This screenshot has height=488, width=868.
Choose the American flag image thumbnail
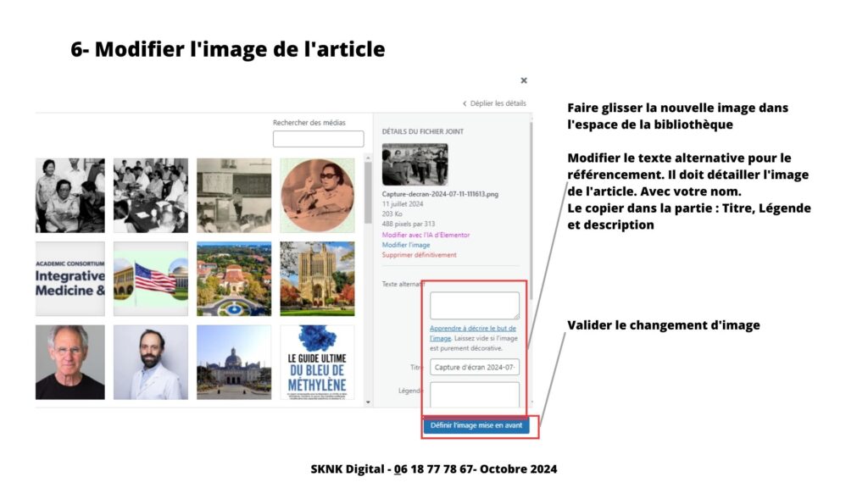click(x=151, y=279)
